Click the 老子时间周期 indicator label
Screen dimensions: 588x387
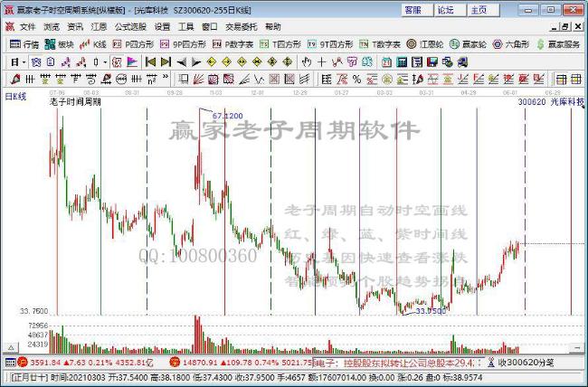point(75,101)
